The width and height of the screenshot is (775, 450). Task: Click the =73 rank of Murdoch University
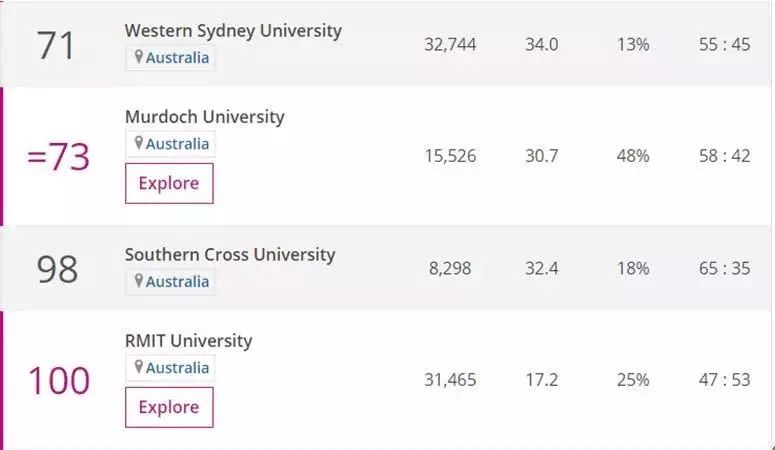pos(58,157)
